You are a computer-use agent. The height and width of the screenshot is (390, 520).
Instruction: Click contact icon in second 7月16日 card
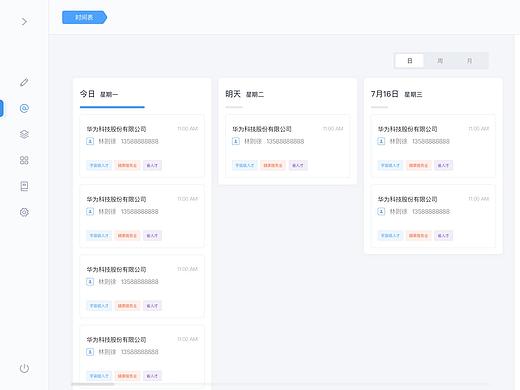(x=381, y=212)
